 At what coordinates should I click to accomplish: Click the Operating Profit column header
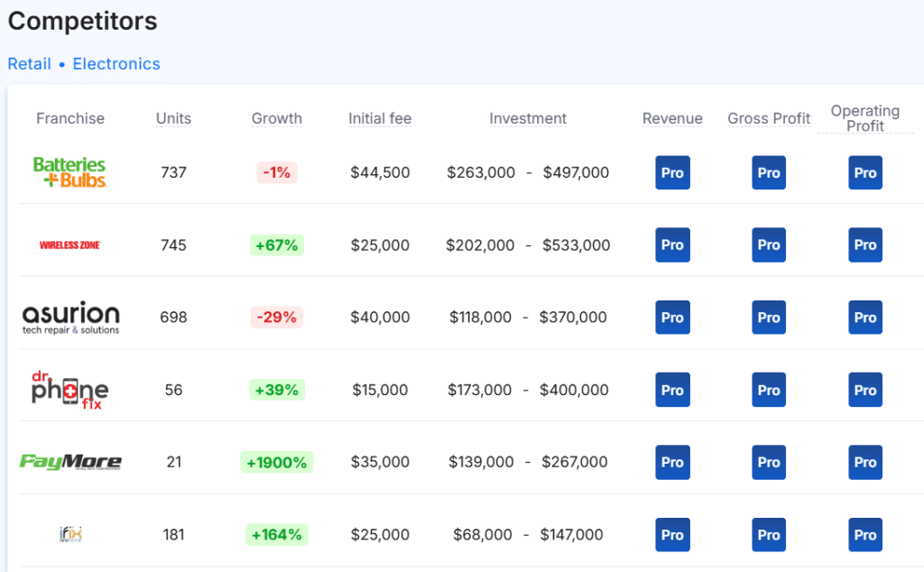click(865, 118)
